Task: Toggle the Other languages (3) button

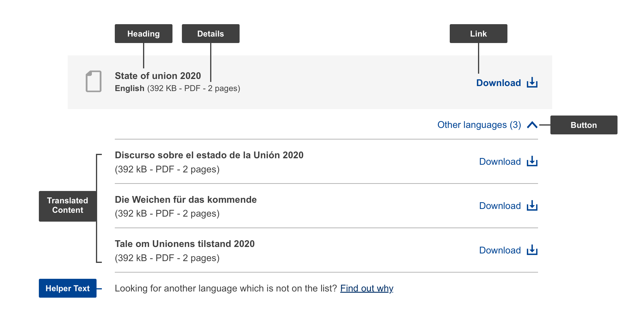Action: [487, 125]
